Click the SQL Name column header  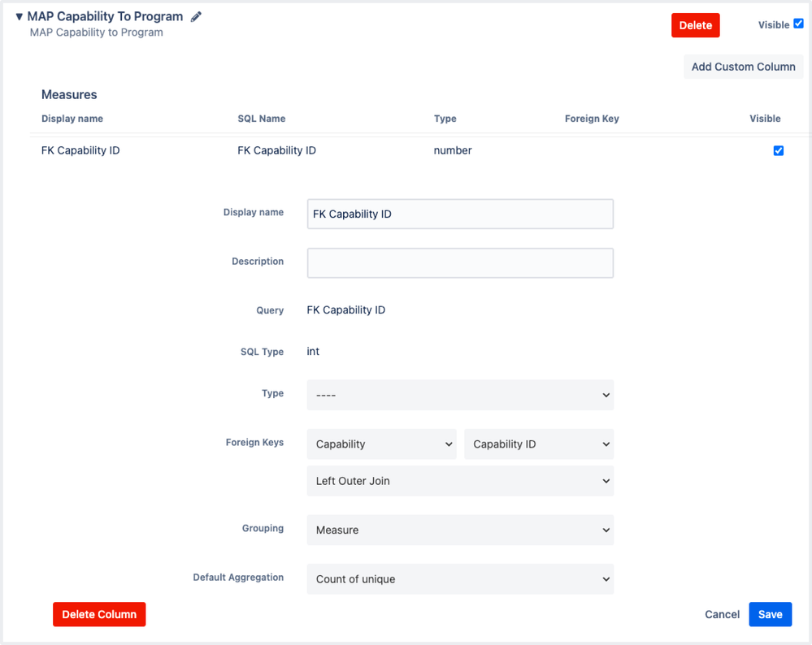coord(262,119)
